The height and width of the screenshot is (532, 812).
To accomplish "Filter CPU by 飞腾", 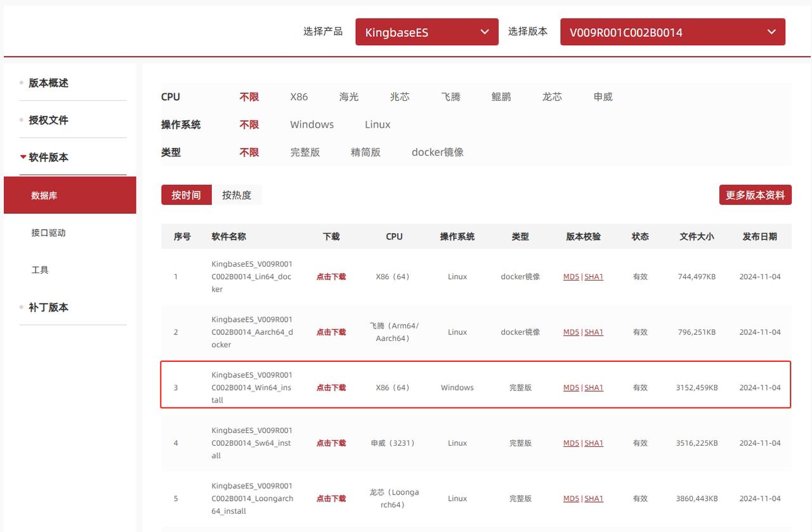I will (450, 97).
